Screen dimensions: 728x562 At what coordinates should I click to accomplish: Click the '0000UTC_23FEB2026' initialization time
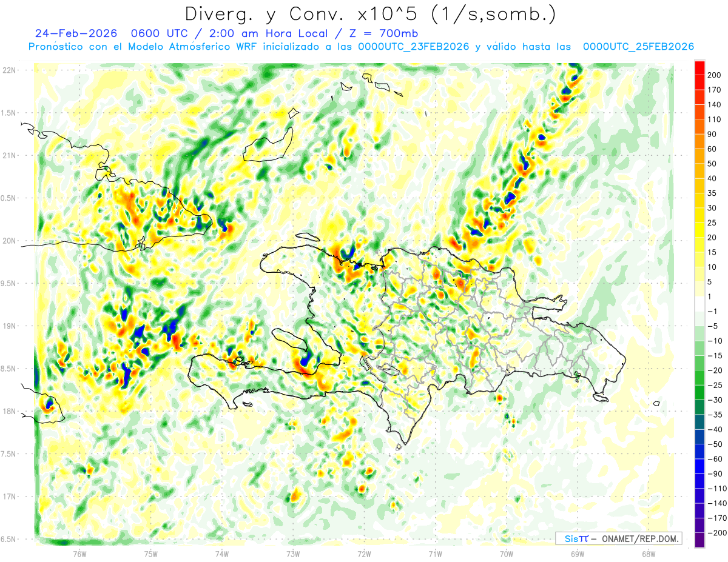pos(413,47)
